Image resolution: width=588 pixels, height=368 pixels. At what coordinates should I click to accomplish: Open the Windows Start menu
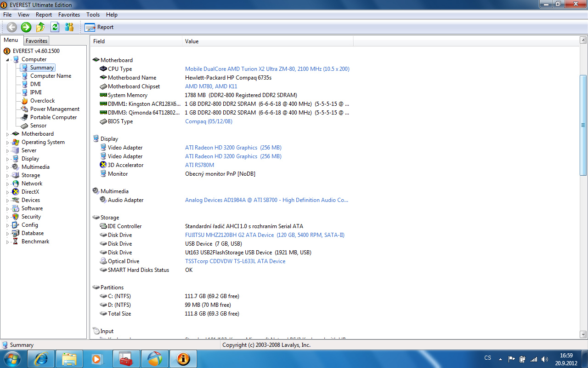coord(11,359)
